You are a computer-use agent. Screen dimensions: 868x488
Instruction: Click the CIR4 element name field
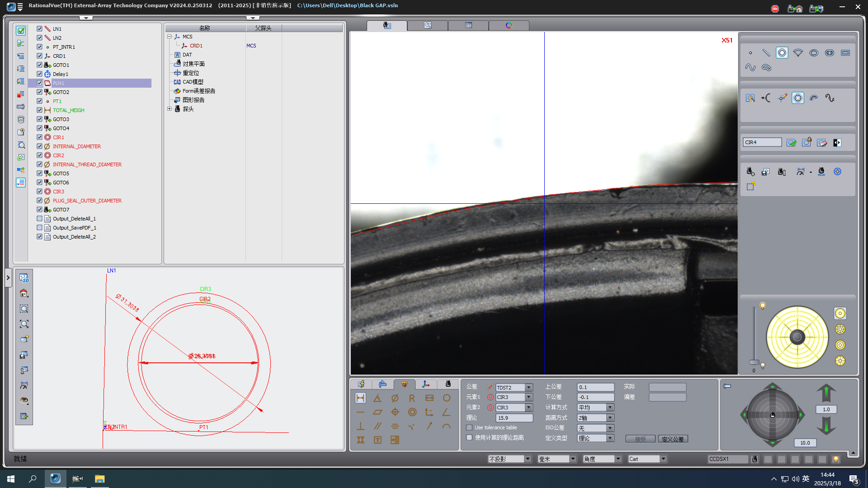click(762, 142)
